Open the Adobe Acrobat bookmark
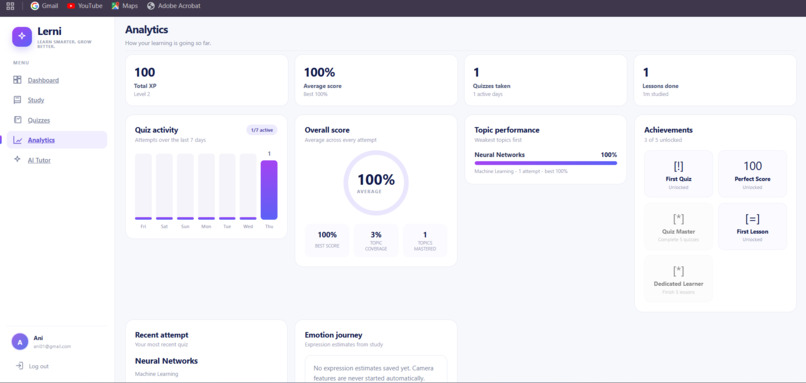This screenshot has height=383, width=806. [x=174, y=6]
